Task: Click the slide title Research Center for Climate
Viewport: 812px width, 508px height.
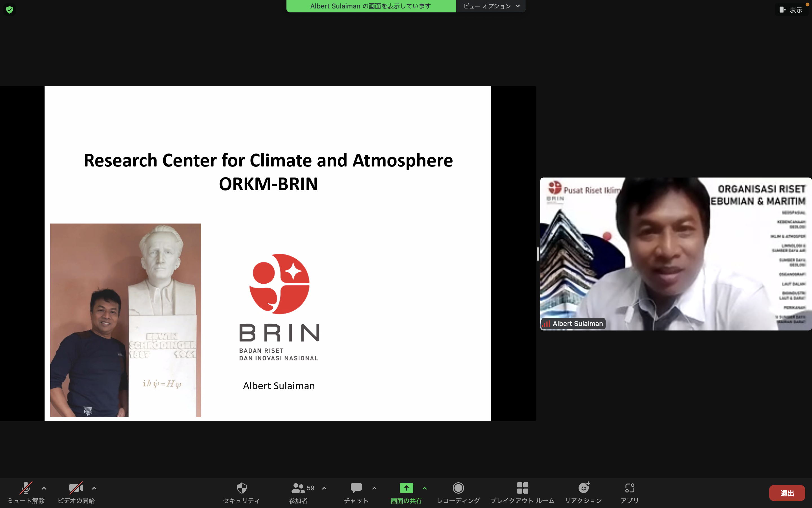Action: coord(268,160)
